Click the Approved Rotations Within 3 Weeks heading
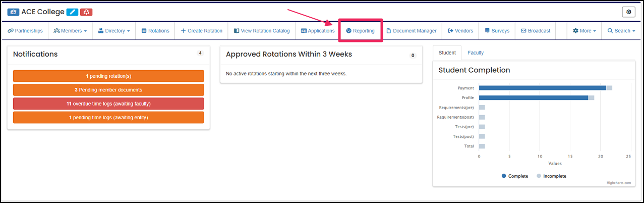Viewport: 644px width, 203px height. pyautogui.click(x=289, y=54)
